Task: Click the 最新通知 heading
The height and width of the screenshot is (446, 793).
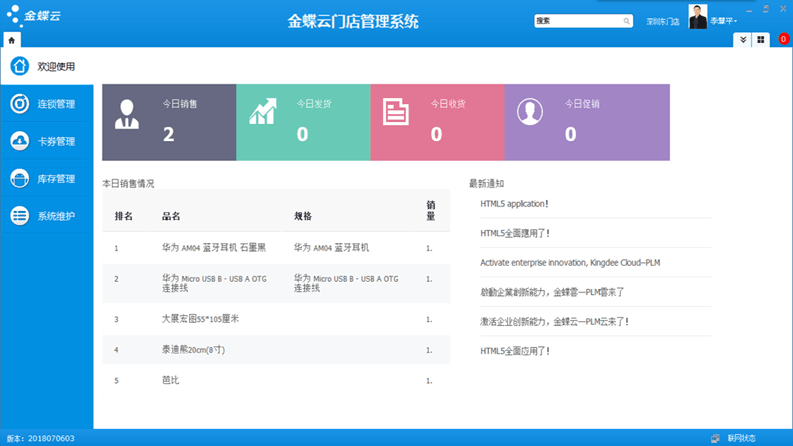Action: point(486,184)
